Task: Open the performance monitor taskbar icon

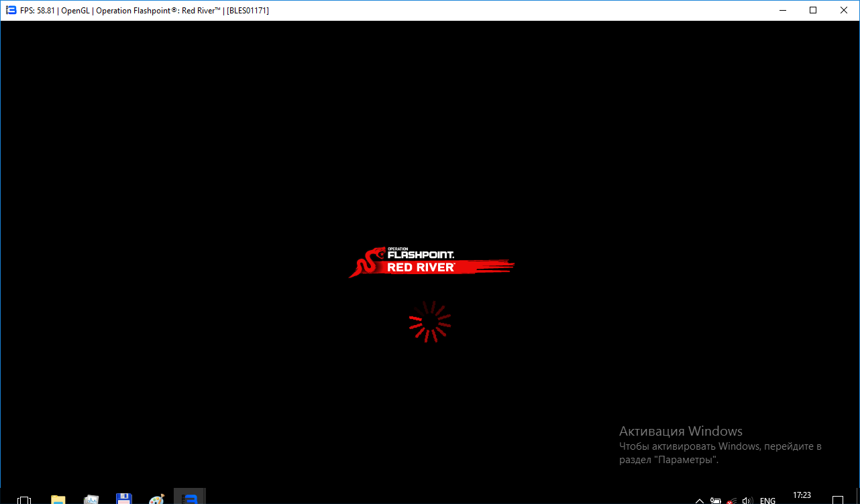Action: pos(91,499)
